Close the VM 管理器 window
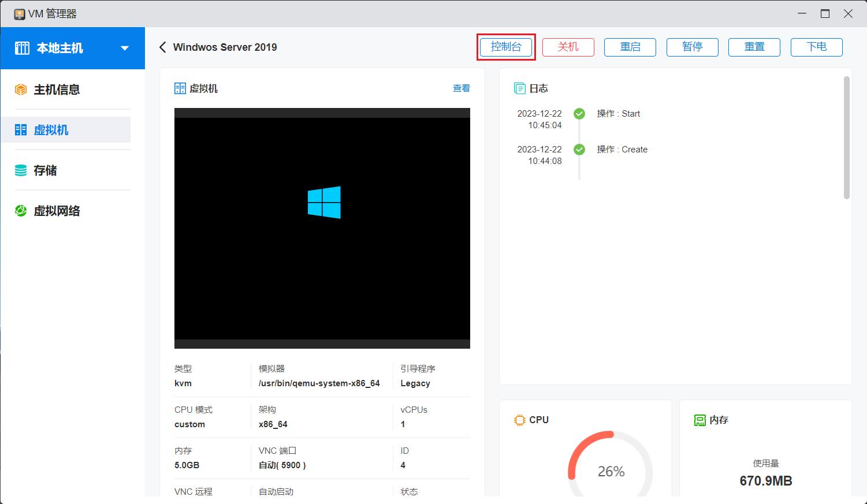867x504 pixels. point(848,14)
